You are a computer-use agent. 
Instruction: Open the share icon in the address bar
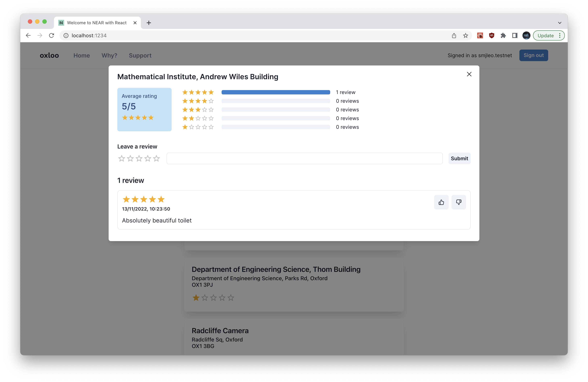coord(454,35)
